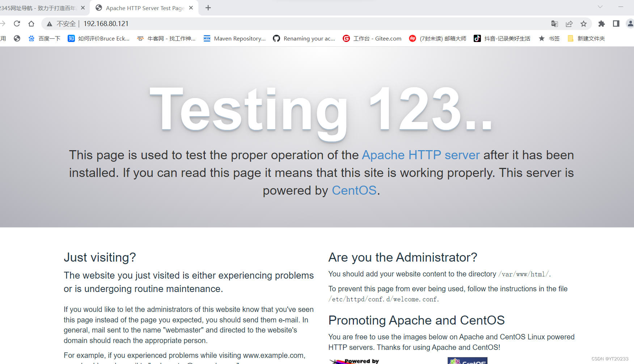Open the GitHub Renaming your ac... bookmark
The width and height of the screenshot is (634, 364).
pyautogui.click(x=304, y=38)
